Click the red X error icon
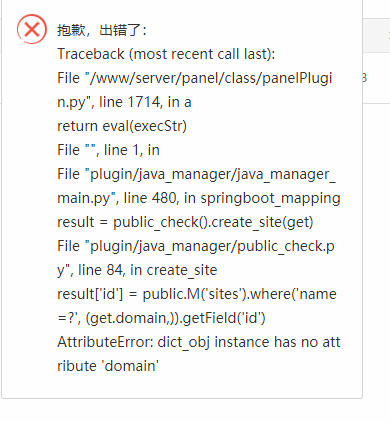Viewport: 390px width, 422px height. (32, 29)
